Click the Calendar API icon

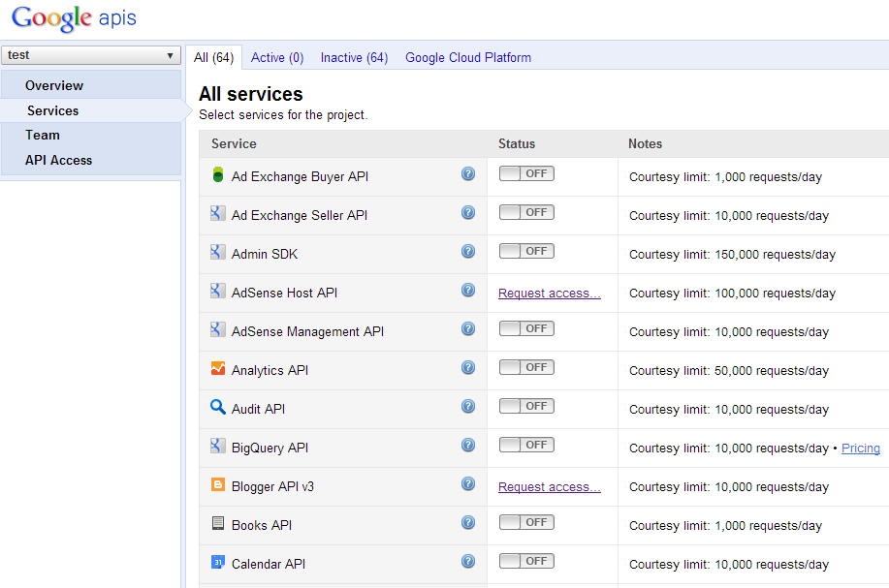(218, 563)
